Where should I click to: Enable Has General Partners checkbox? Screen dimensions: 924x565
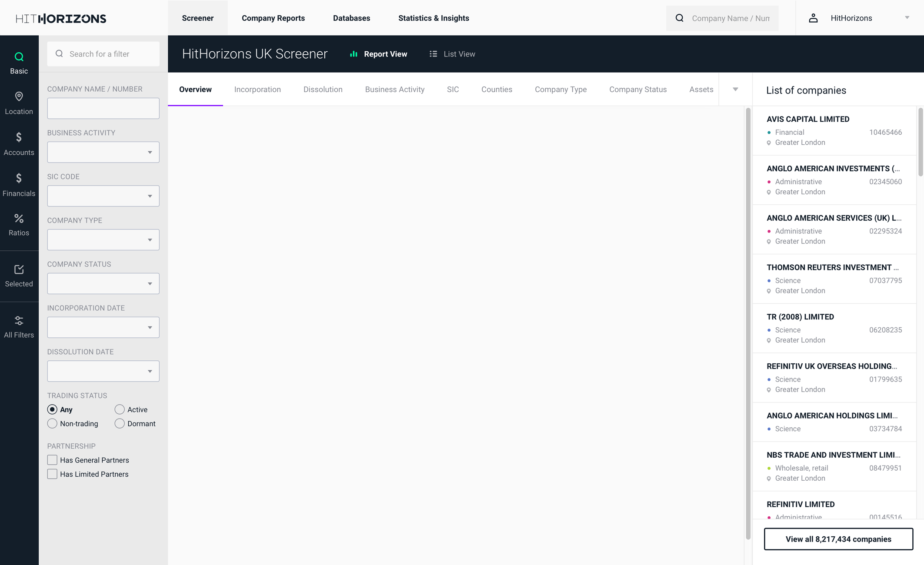click(52, 460)
